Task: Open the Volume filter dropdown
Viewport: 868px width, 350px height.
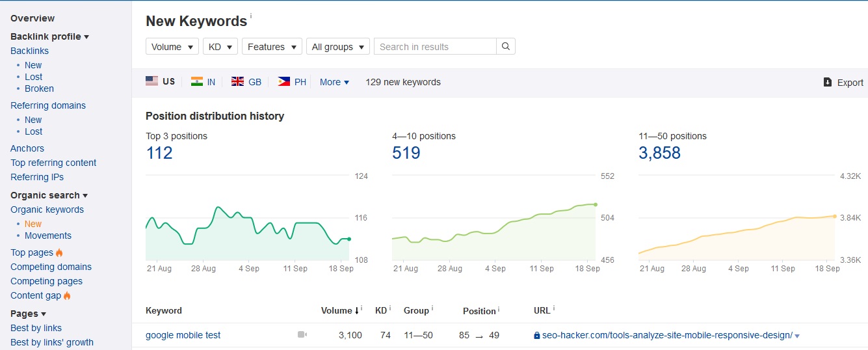Action: coord(172,47)
